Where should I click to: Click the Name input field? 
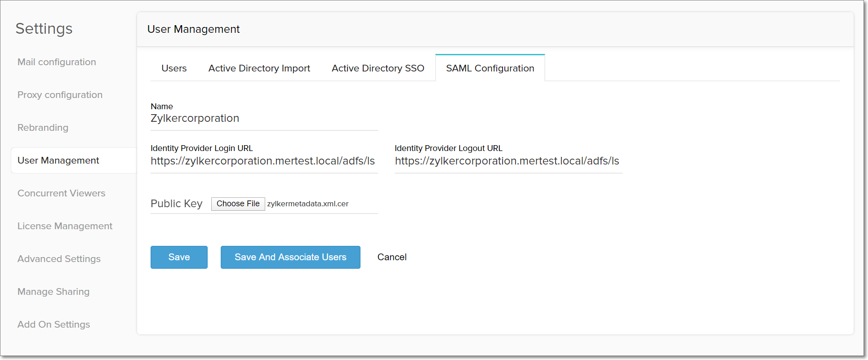coord(263,119)
